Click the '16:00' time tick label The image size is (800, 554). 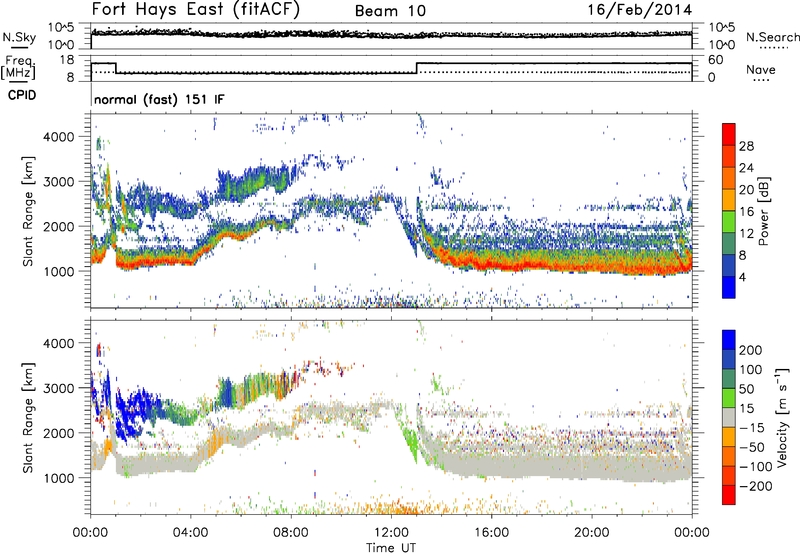[491, 533]
